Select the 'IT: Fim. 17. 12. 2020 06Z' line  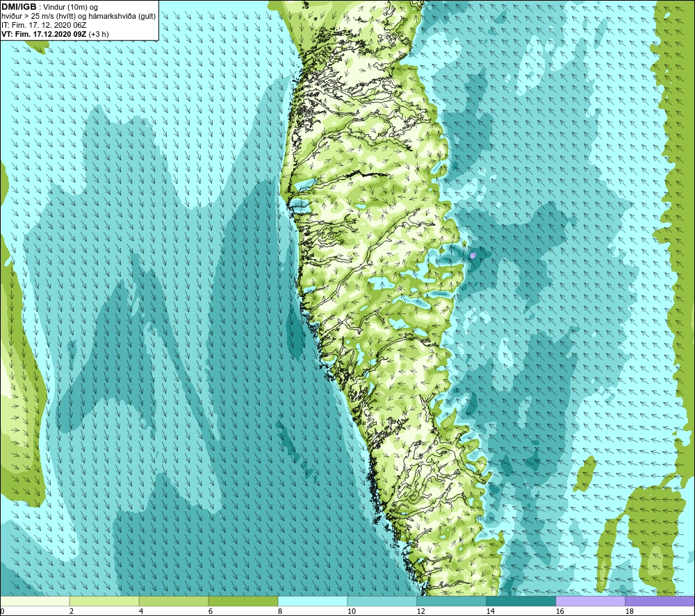[44, 25]
